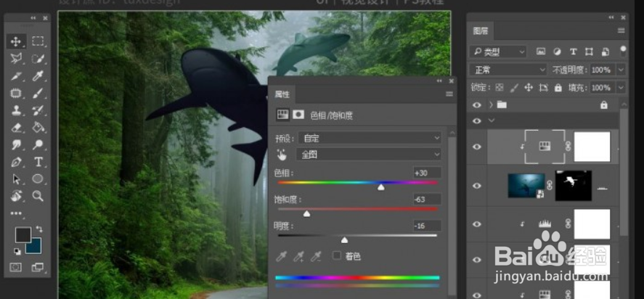Lock layer position
This screenshot has width=644, height=299.
tap(529, 88)
